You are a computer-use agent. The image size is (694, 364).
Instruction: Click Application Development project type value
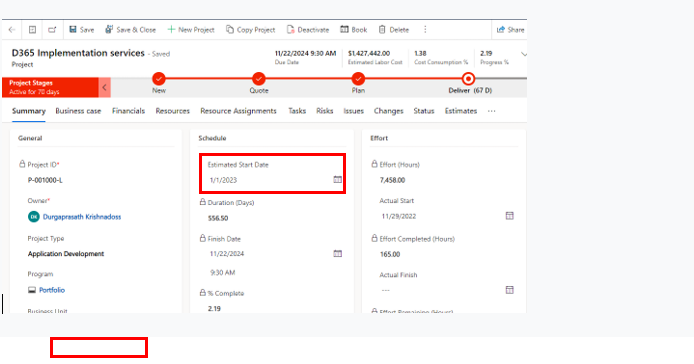66,254
